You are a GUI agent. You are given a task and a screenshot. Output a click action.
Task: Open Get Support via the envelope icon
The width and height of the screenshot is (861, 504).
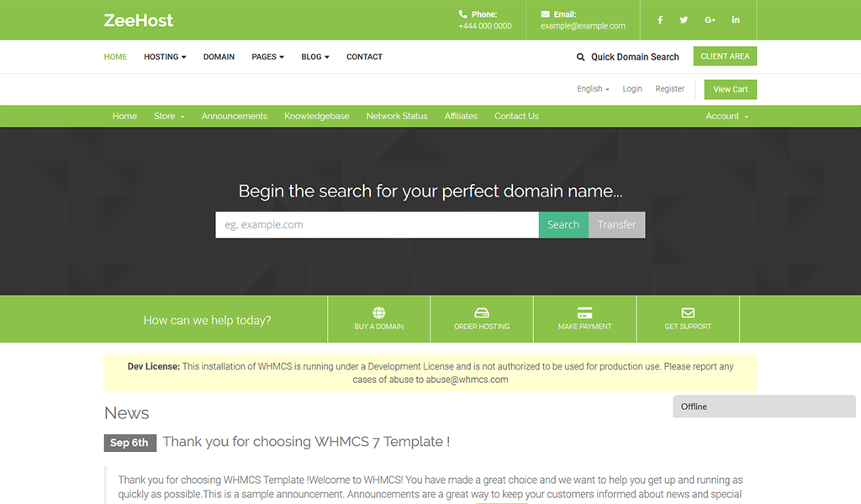[x=688, y=310]
